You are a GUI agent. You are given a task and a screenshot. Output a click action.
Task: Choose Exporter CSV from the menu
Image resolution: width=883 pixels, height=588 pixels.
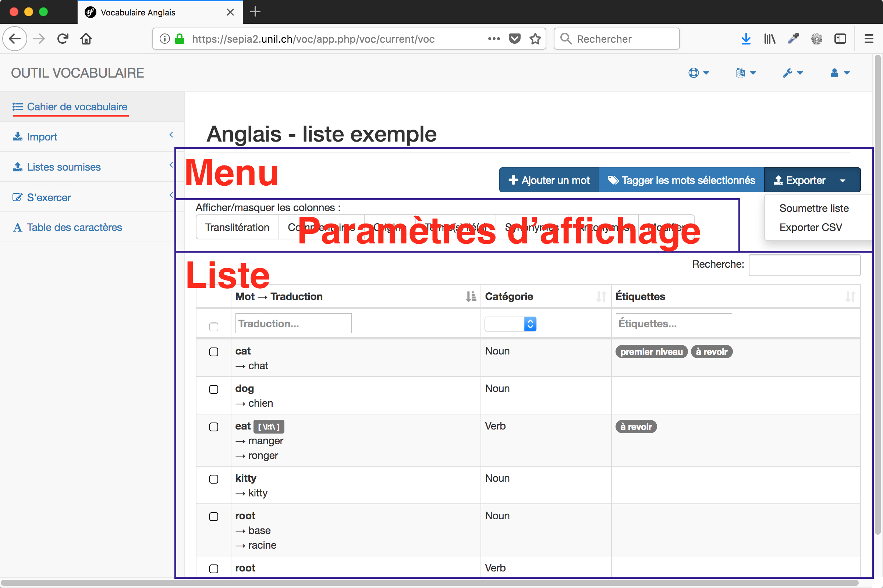coord(810,227)
